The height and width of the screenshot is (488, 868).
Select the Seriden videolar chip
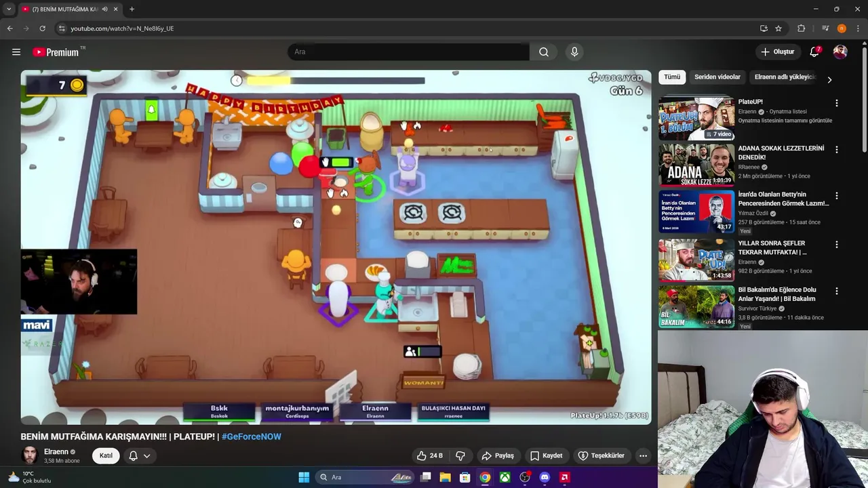coord(717,77)
